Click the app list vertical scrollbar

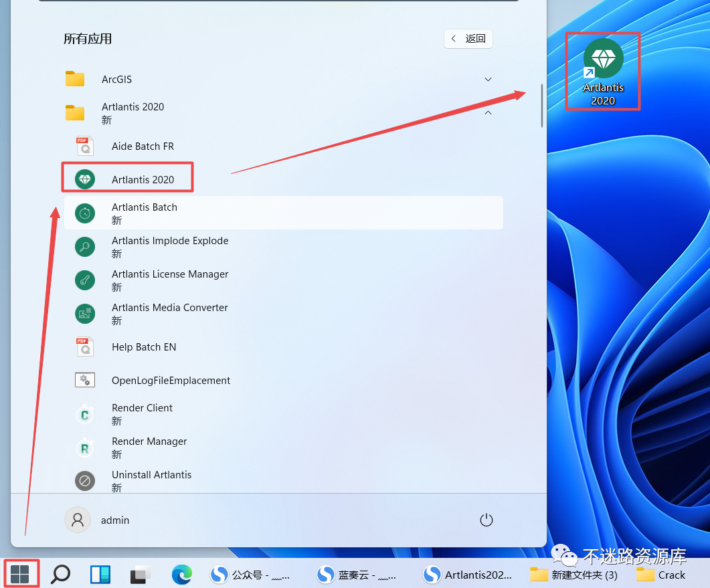(541, 106)
